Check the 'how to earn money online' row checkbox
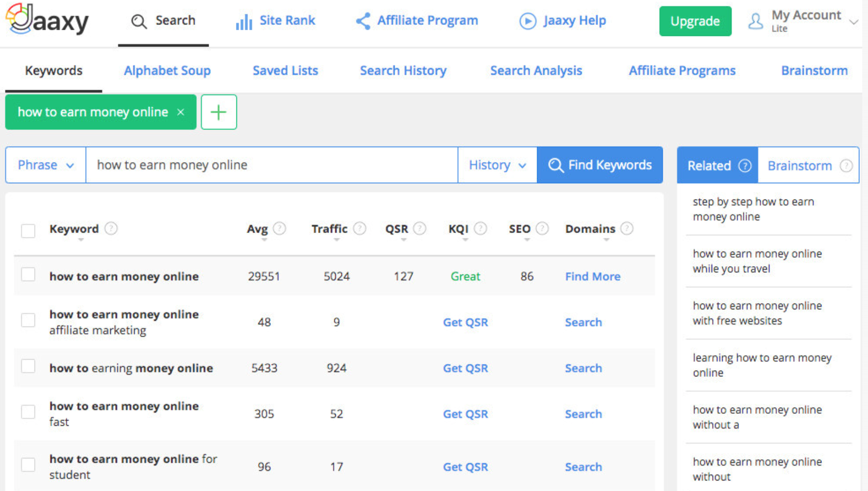Image resolution: width=868 pixels, height=491 pixels. [28, 275]
